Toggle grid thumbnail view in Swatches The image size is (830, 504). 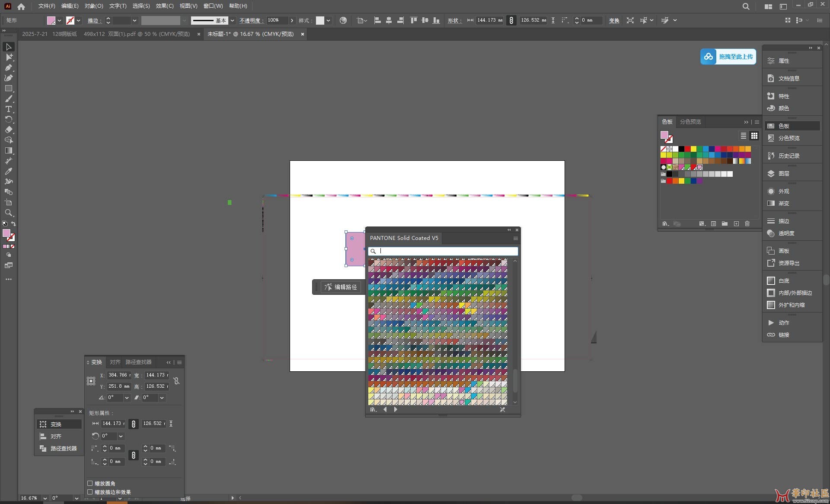coord(754,136)
